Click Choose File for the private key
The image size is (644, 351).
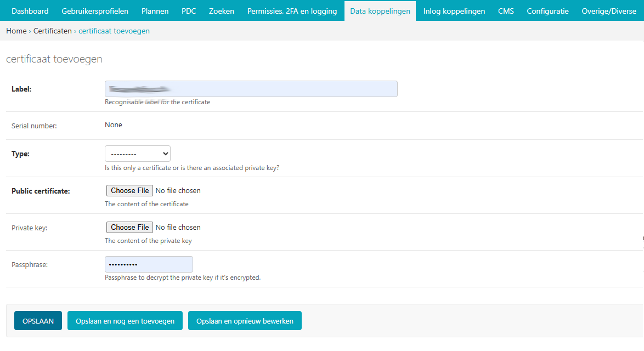[129, 227]
